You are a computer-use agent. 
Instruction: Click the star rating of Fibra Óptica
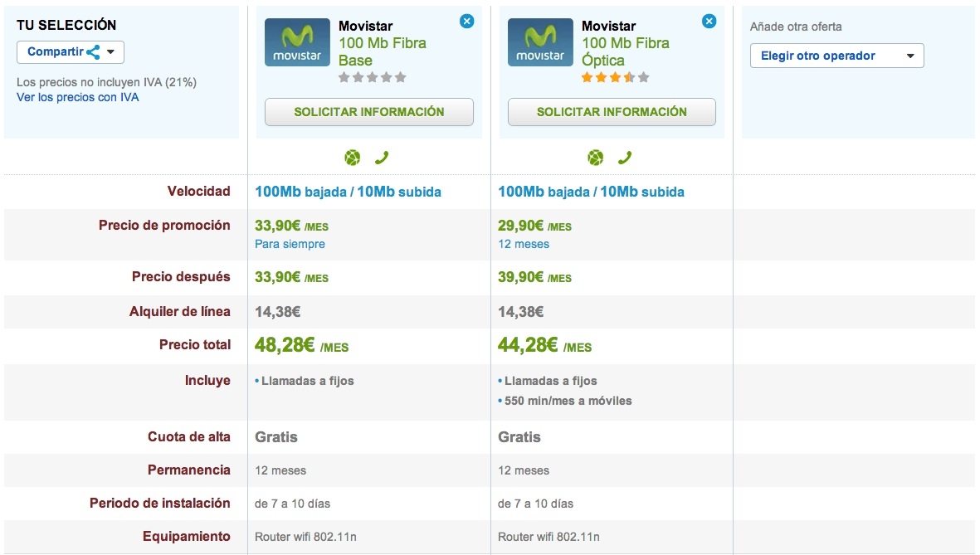click(616, 77)
